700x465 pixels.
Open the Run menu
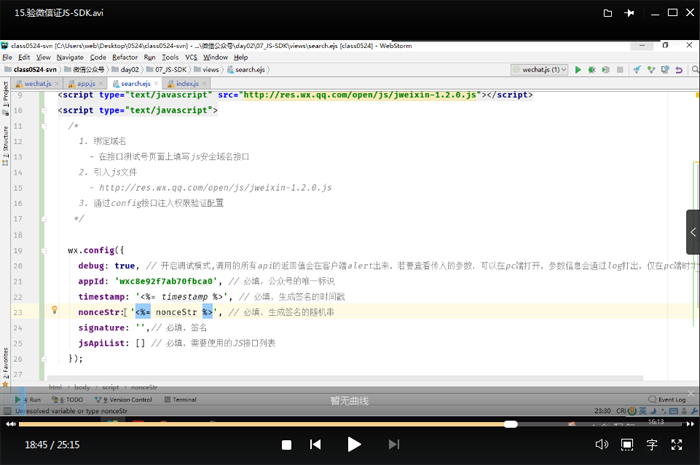150,57
